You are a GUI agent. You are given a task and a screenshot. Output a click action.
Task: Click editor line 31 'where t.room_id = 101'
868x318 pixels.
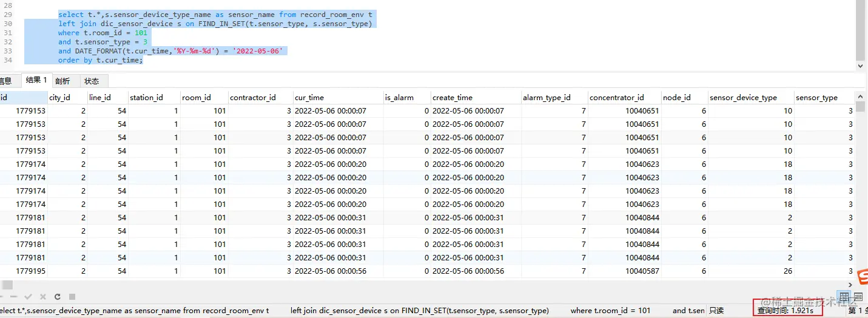tap(103, 33)
